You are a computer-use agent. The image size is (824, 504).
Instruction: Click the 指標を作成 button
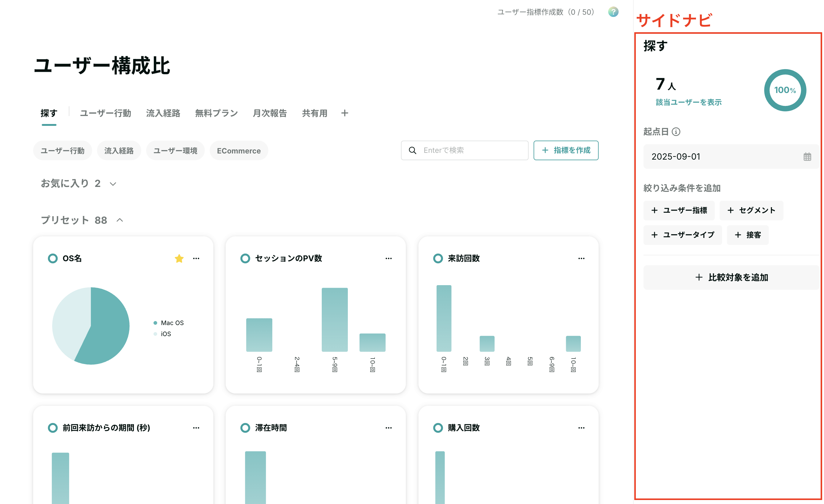coord(566,150)
